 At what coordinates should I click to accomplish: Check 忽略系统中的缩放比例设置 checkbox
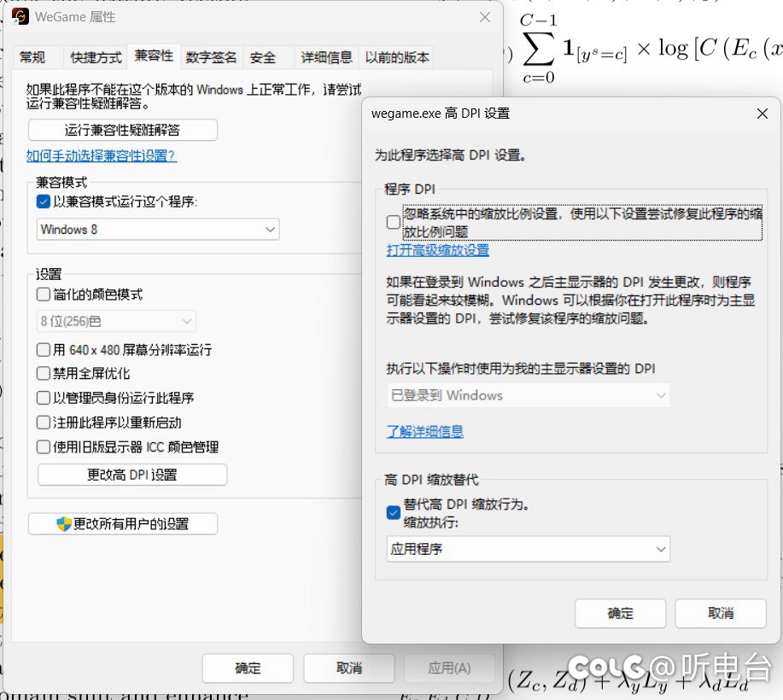[394, 222]
